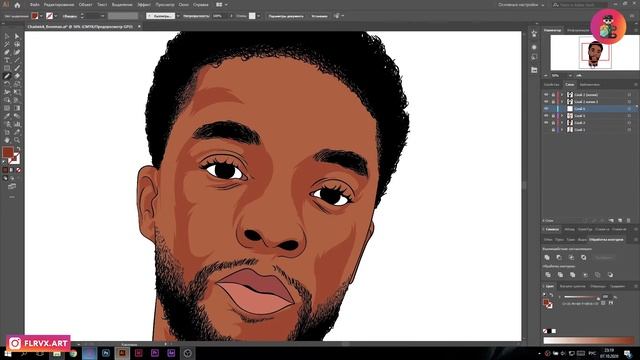Viewport: 640px width, 360px height.
Task: Show the hidden bottom layer 'Слой 1'
Action: tap(546, 130)
